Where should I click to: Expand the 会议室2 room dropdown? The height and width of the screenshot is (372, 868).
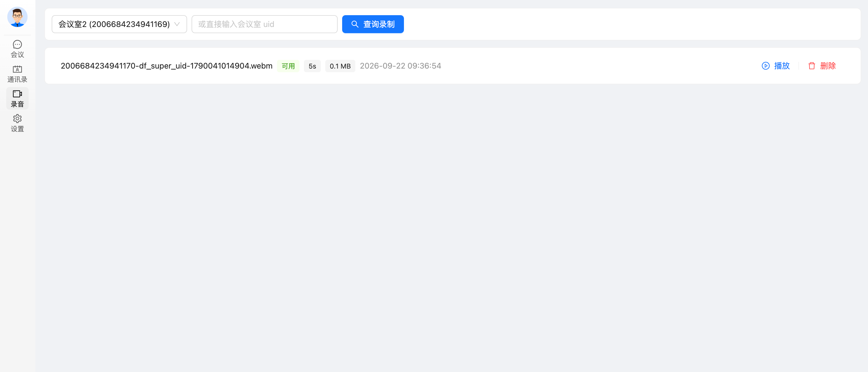[x=119, y=24]
